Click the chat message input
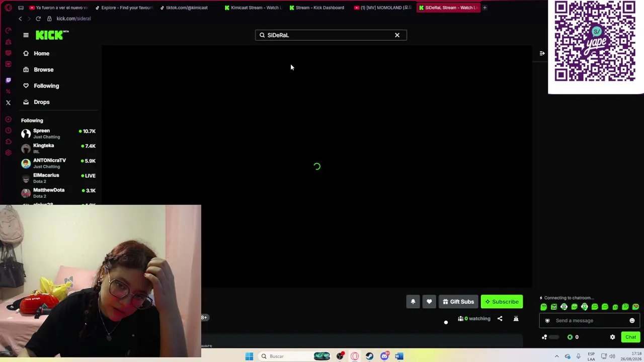 (x=590, y=320)
